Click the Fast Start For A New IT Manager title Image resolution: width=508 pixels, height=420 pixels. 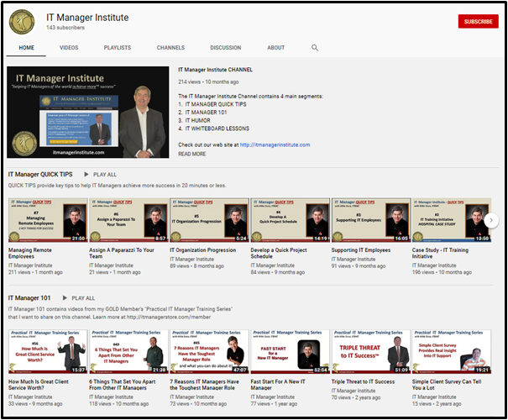coord(278,385)
